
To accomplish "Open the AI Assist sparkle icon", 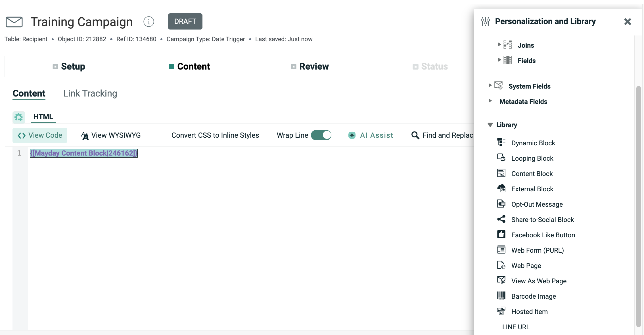I will [x=352, y=135].
